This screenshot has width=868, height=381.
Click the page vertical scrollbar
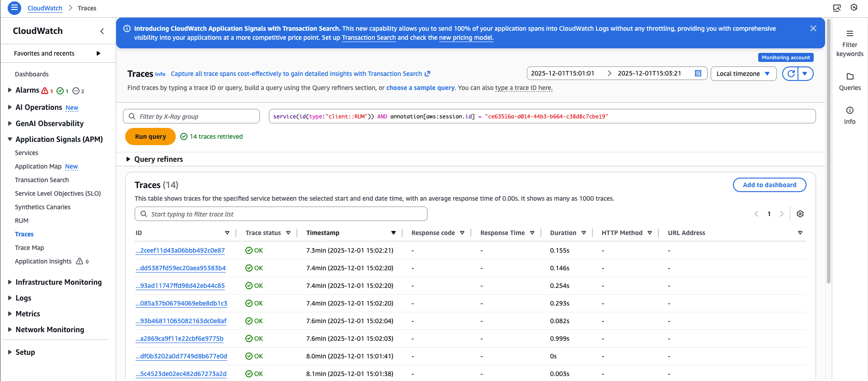828,151
